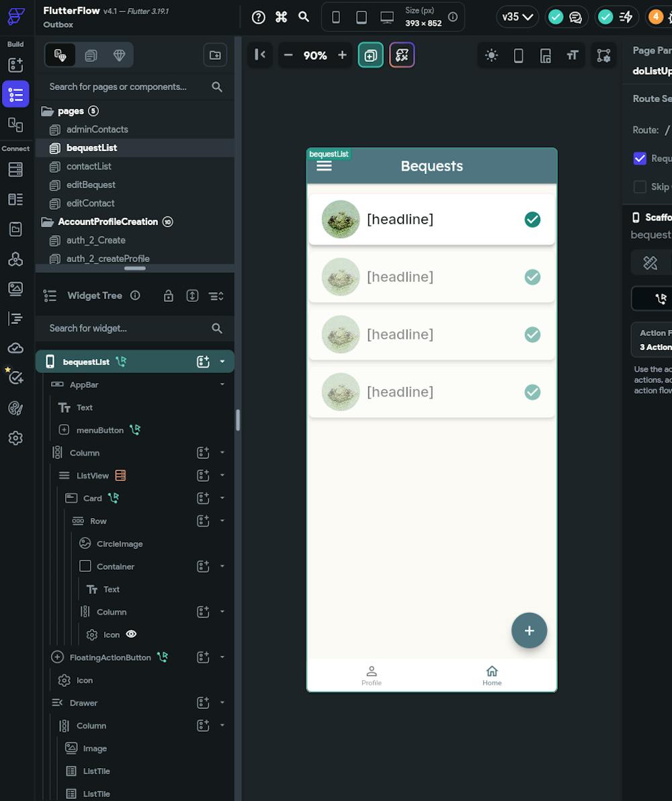Collapse the FloatingActionButton tree node
The height and width of the screenshot is (801, 672).
tap(222, 657)
